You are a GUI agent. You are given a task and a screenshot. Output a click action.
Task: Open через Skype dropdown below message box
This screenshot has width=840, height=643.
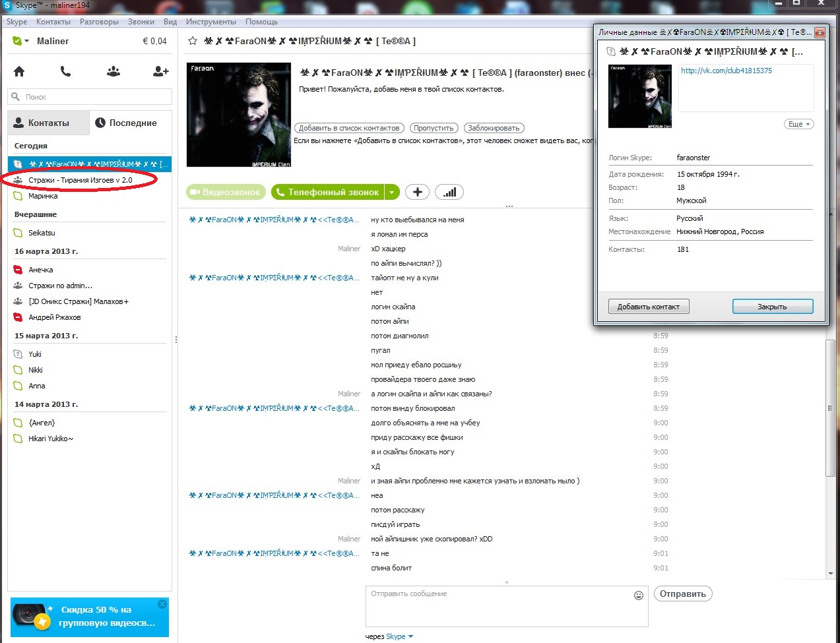(x=399, y=636)
